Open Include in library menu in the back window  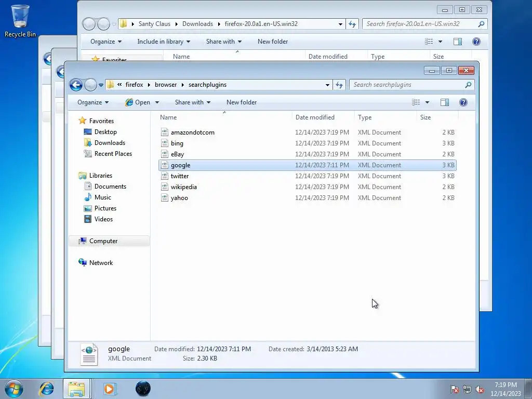164,42
